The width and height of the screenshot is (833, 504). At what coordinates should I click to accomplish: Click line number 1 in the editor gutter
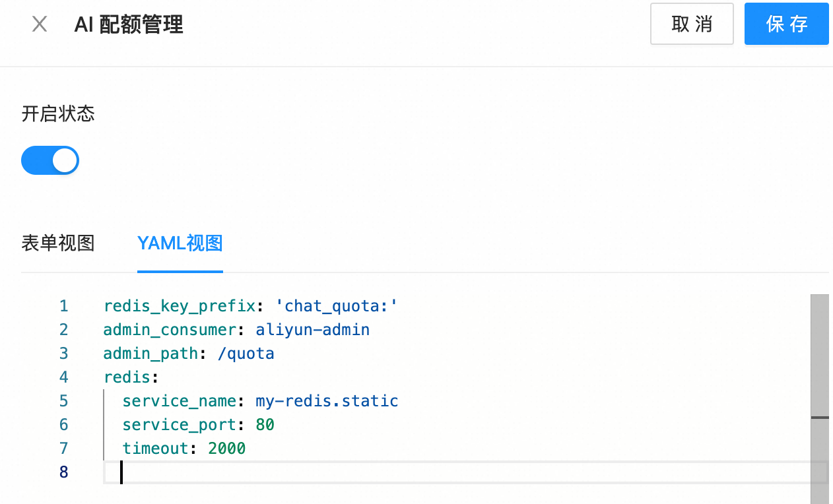(x=63, y=306)
